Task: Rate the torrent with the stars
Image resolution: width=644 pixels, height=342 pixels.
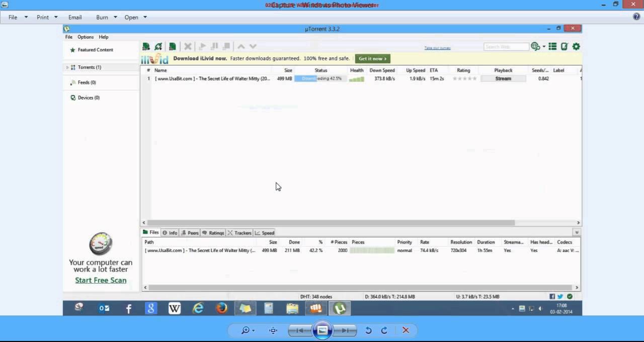Action: point(464,78)
